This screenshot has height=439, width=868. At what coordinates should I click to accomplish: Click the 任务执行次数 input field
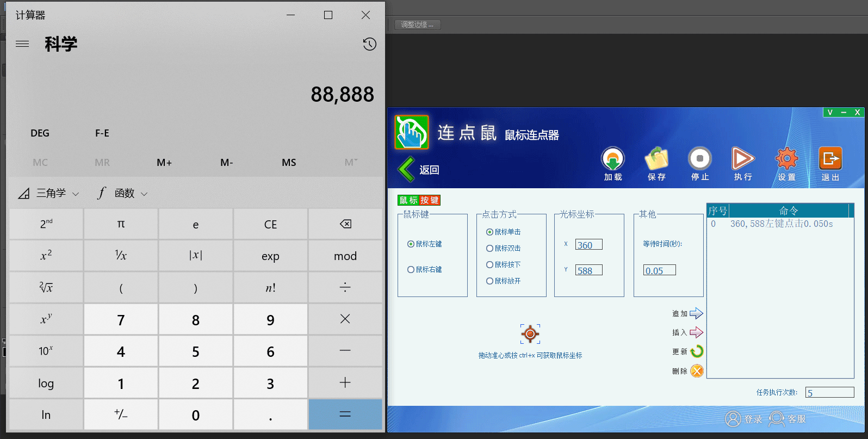click(x=830, y=393)
